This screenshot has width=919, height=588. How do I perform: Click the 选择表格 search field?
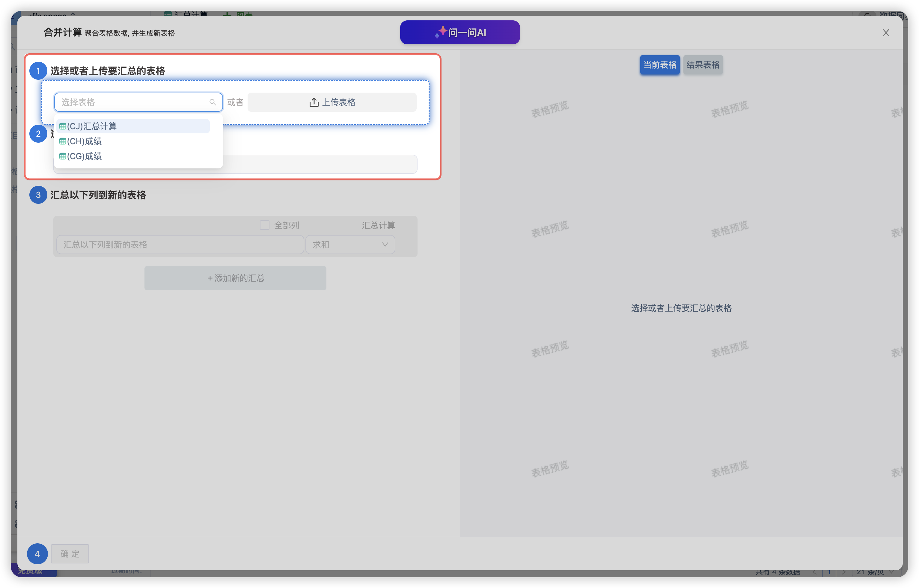tap(138, 102)
